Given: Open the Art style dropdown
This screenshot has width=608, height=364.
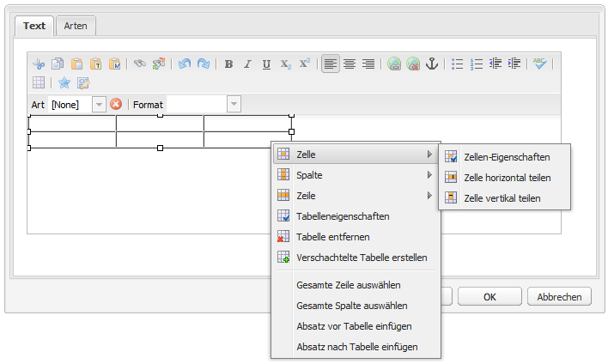Looking at the screenshot, I should point(99,104).
